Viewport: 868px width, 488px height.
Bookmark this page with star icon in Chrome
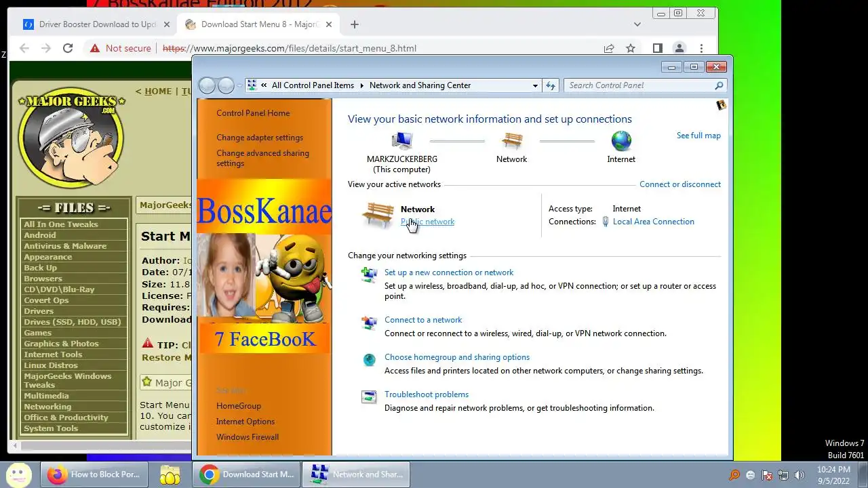click(631, 48)
